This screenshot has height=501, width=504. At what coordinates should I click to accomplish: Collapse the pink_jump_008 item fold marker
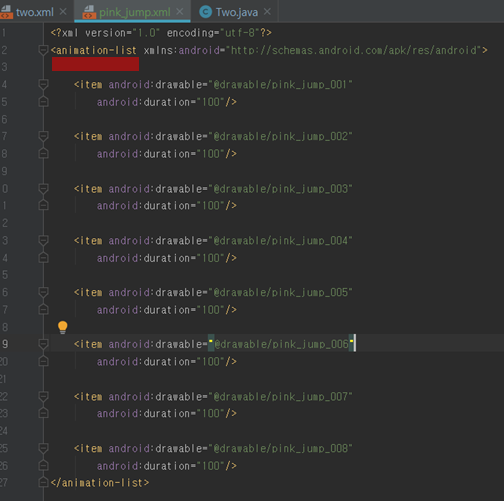click(x=43, y=449)
